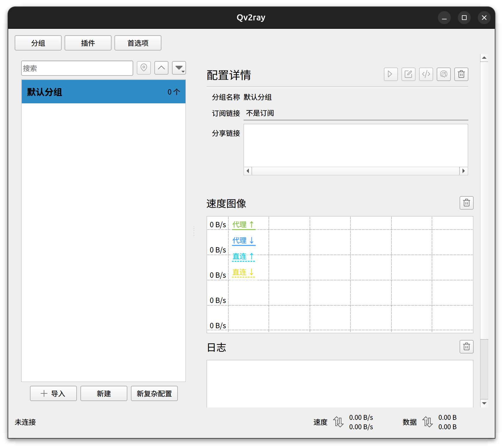Click the 新复杂配置 button
This screenshot has height=448, width=503.
[x=154, y=393]
